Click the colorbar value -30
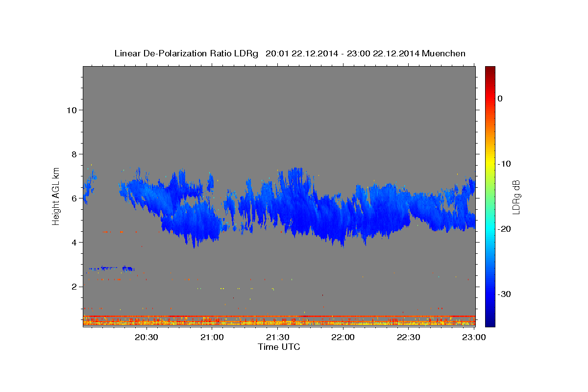 504,294
